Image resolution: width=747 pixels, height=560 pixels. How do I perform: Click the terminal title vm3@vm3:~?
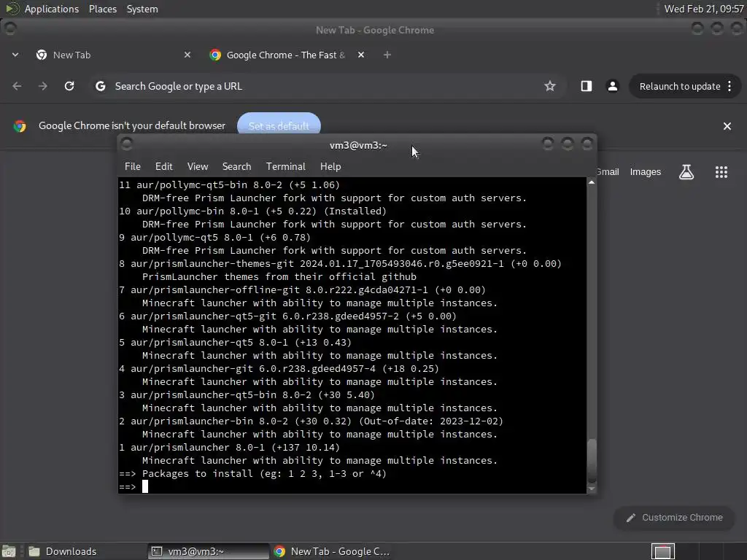click(x=358, y=145)
